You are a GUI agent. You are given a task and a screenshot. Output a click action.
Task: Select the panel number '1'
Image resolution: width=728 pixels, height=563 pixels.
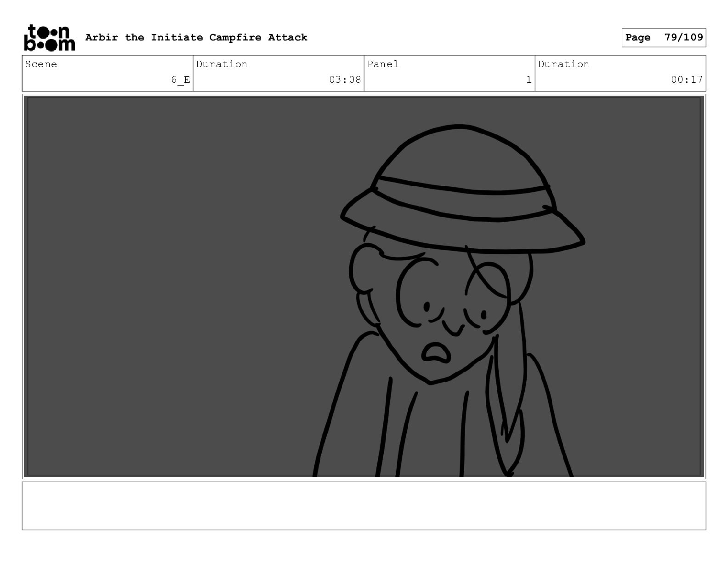coord(529,80)
